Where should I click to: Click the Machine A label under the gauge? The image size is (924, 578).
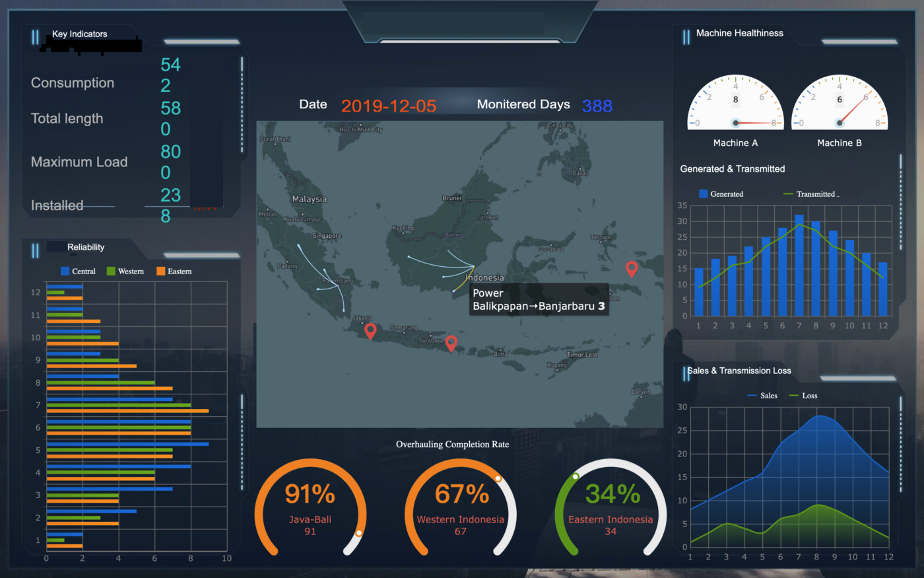coord(735,143)
